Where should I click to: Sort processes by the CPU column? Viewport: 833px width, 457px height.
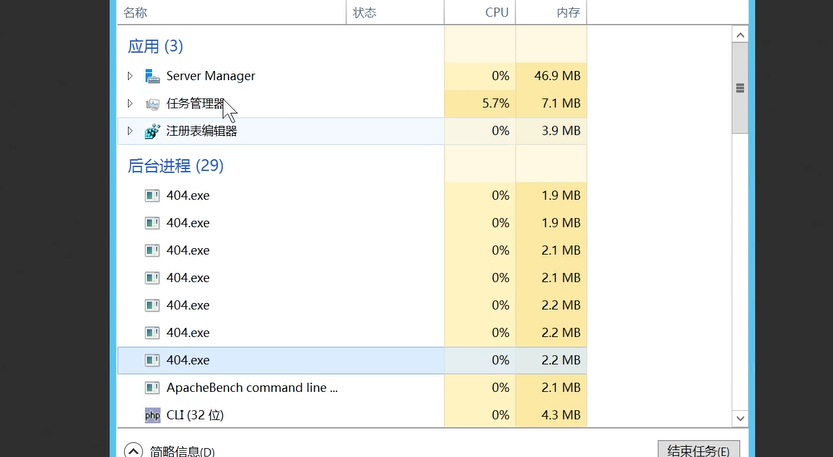tap(496, 13)
